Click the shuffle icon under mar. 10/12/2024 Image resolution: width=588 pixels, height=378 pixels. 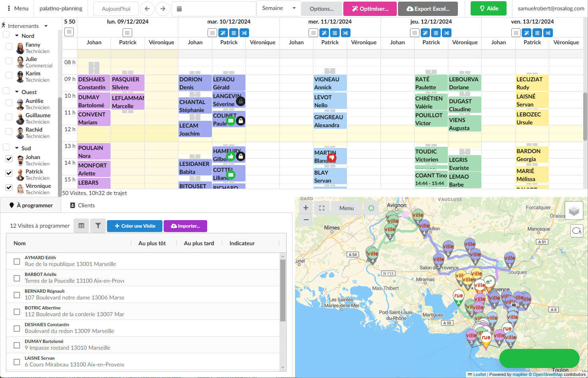tap(244, 33)
